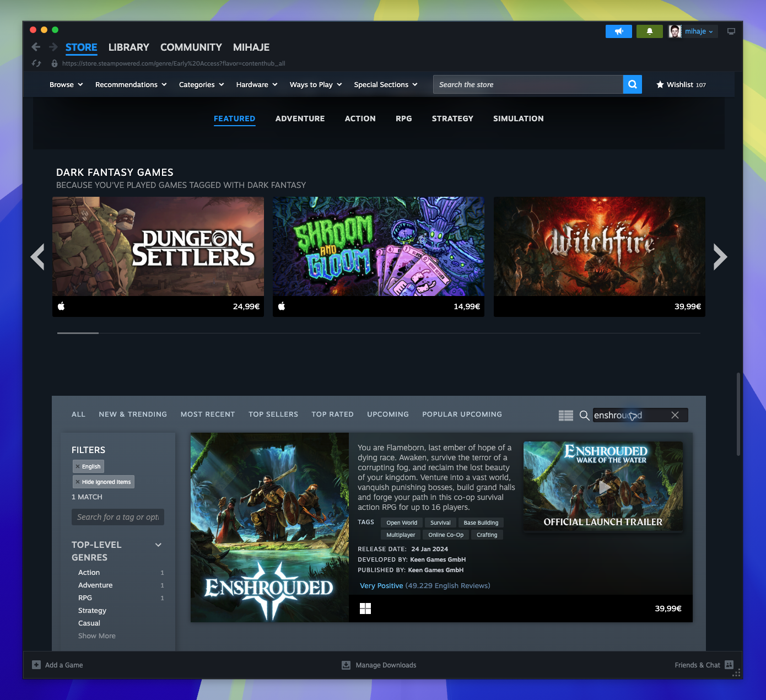This screenshot has width=766, height=700.
Task: Select the ADVENTURE genre tab
Action: pyautogui.click(x=300, y=119)
